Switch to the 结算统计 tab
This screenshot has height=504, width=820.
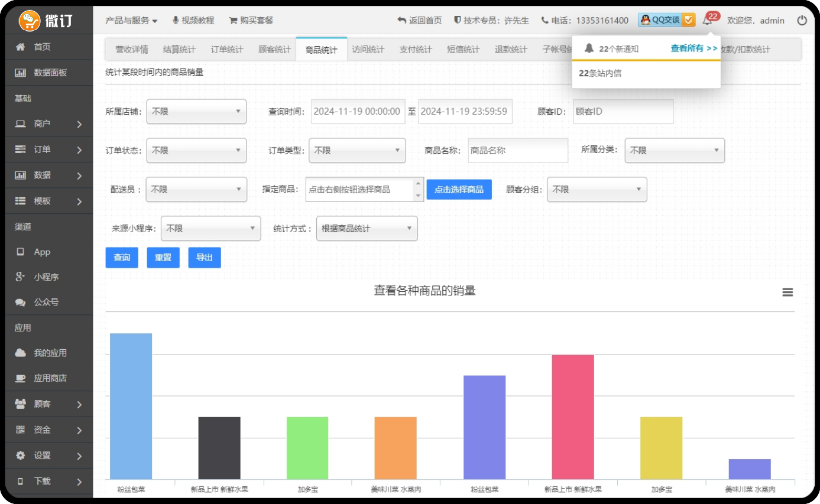pos(179,50)
